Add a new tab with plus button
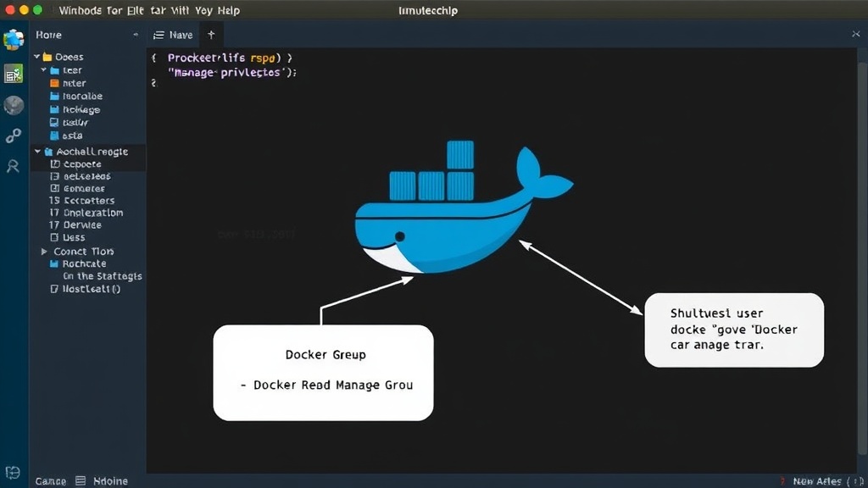Screen dimensions: 868x488 (211, 35)
